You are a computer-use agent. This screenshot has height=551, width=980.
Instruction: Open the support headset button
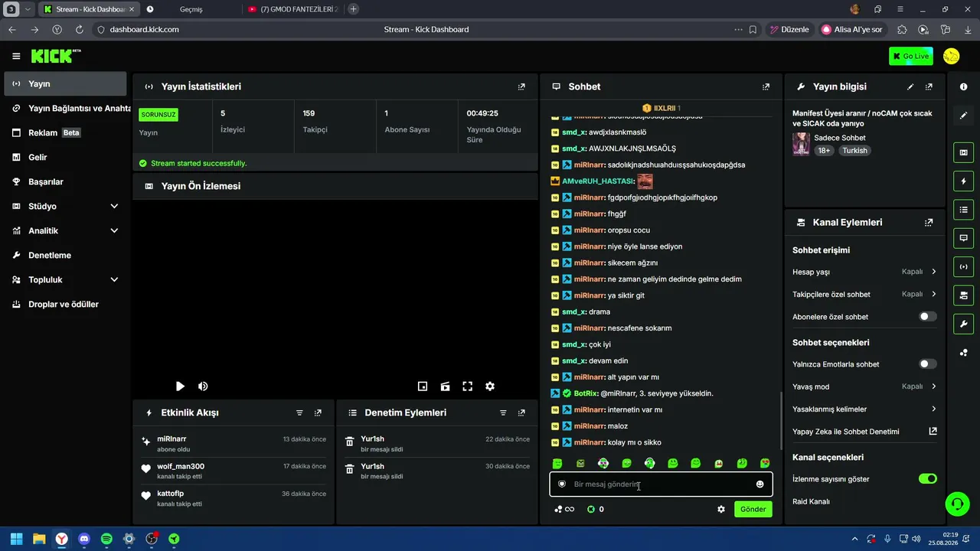pos(957,504)
